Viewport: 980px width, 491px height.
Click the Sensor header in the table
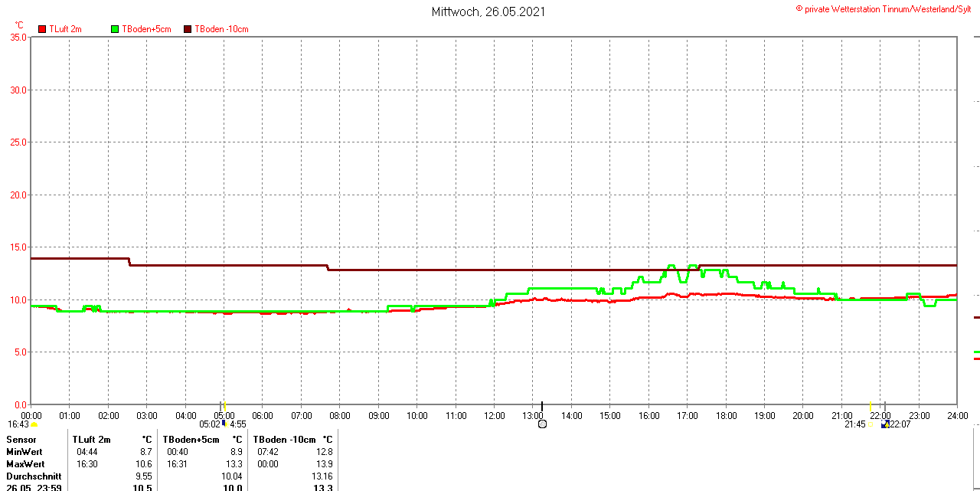[x=21, y=440]
